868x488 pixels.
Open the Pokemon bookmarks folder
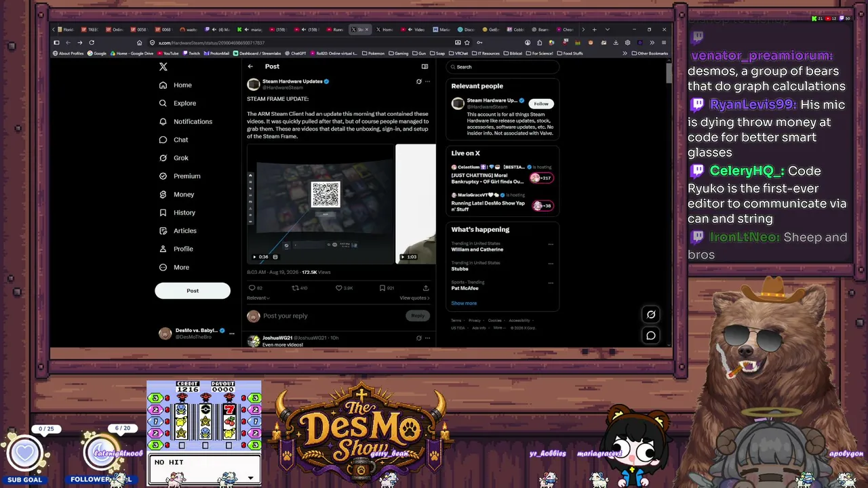click(373, 54)
